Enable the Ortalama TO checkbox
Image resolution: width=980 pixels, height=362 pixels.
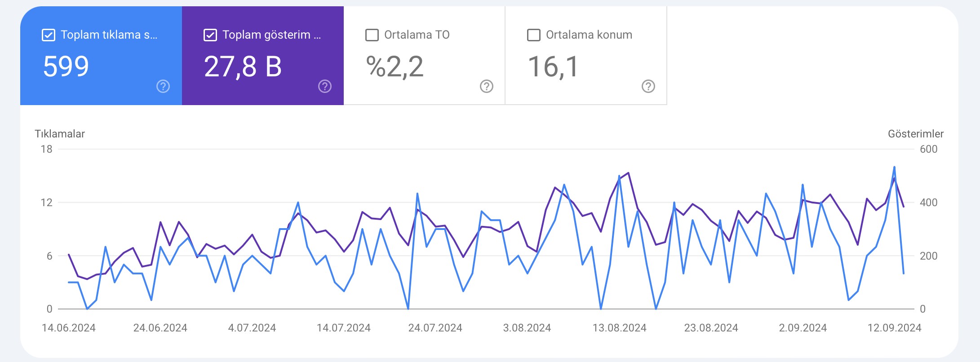pos(372,35)
